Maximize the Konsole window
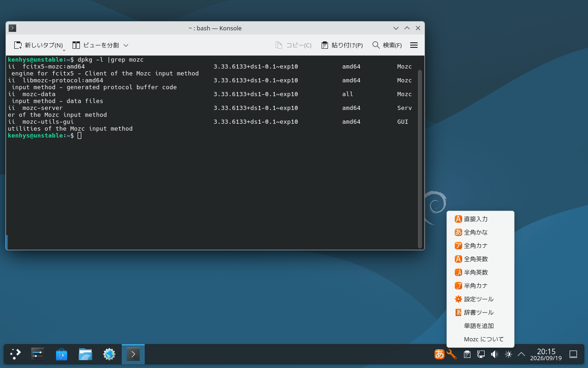 coord(407,28)
